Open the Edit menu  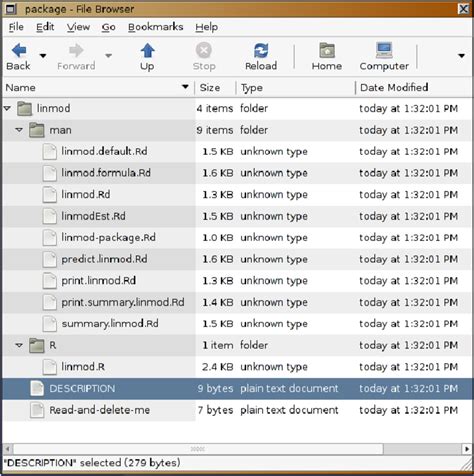tap(45, 27)
